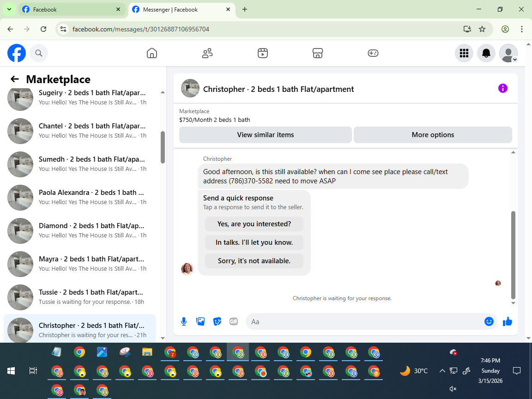Open Sugeiry conversation

pos(80,97)
